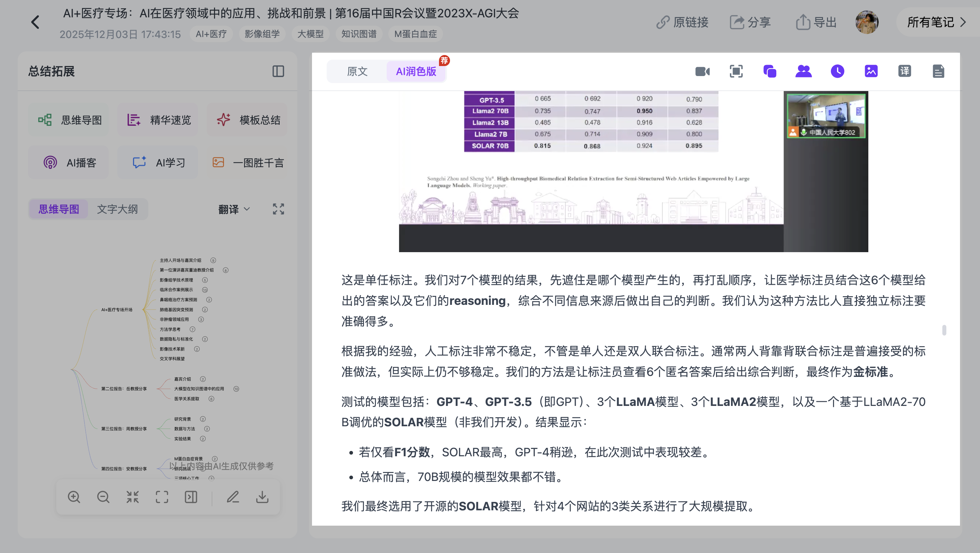
Task: Open the speakers people icon
Action: tap(803, 71)
